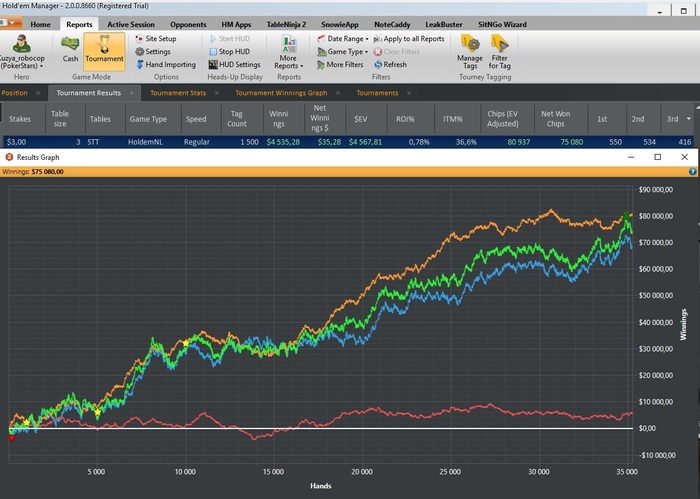Select the Tournament game mode icon
700x499 pixels.
[104, 48]
